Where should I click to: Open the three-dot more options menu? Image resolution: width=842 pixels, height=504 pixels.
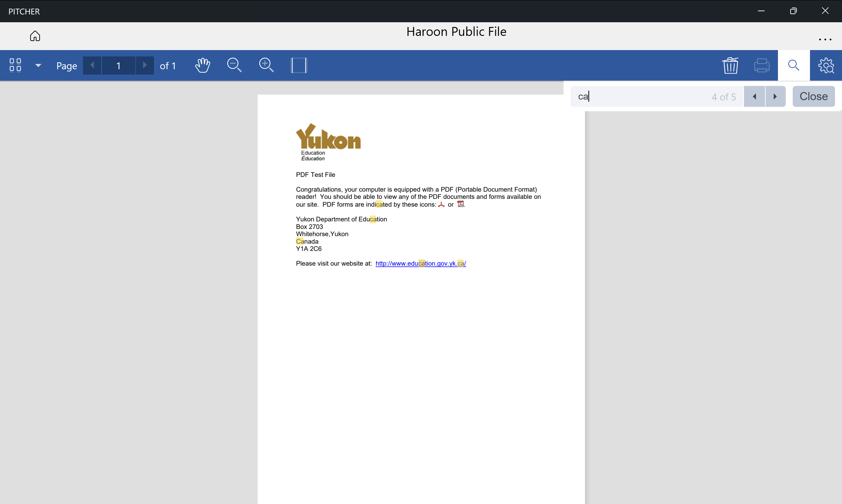tap(825, 39)
